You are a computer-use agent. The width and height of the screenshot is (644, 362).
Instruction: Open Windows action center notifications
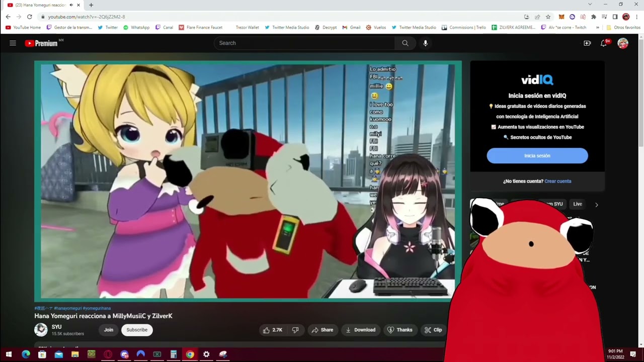633,354
